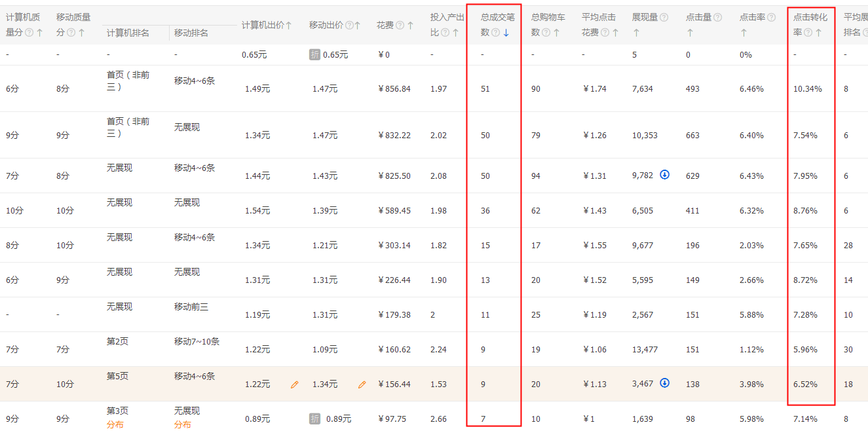Viewport: 868px width, 431px height.
Task: Sort by 总成交笔数 using blue down arrow
Action: point(506,33)
